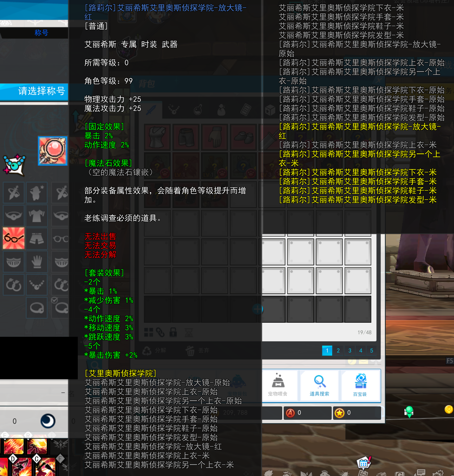Image resolution: width=454 pixels, height=476 pixels.
Task: Click the sort grid icon below inventory
Action: click(149, 332)
